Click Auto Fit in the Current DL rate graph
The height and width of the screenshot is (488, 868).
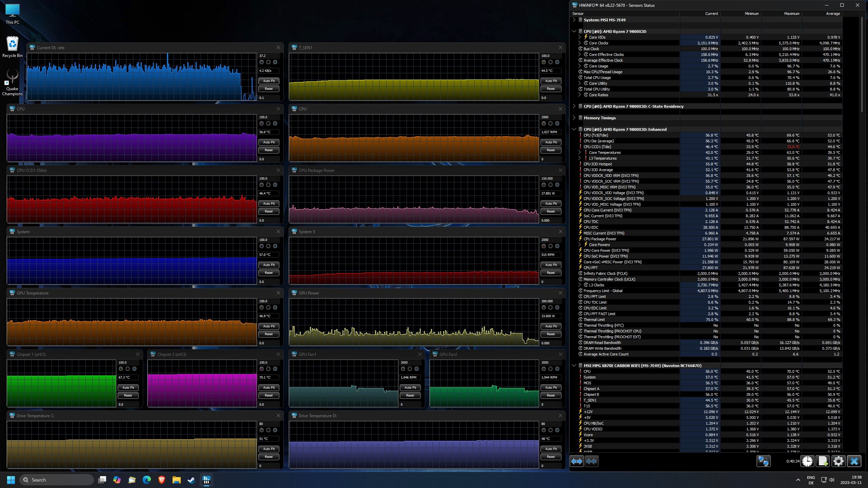click(x=269, y=81)
